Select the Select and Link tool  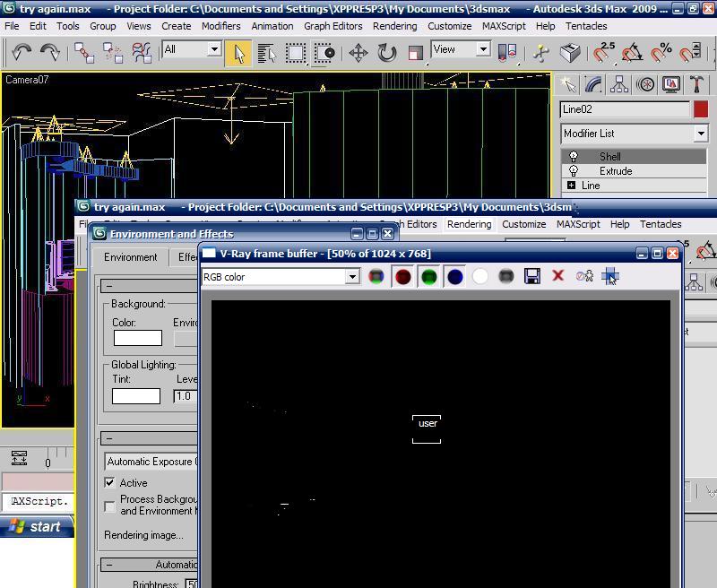click(84, 53)
